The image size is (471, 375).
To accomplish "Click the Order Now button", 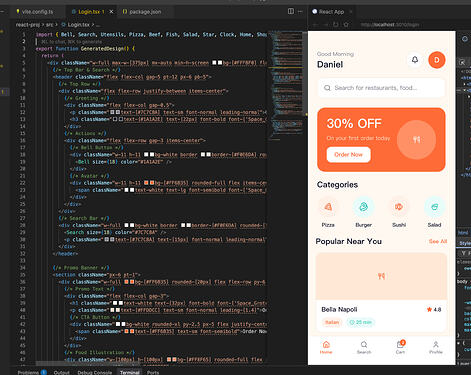I will 348,155.
